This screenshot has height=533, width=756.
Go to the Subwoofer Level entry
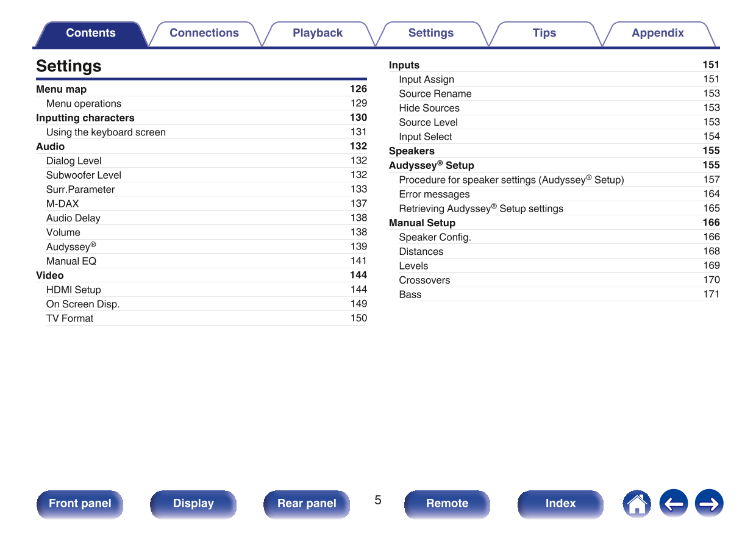(x=84, y=175)
